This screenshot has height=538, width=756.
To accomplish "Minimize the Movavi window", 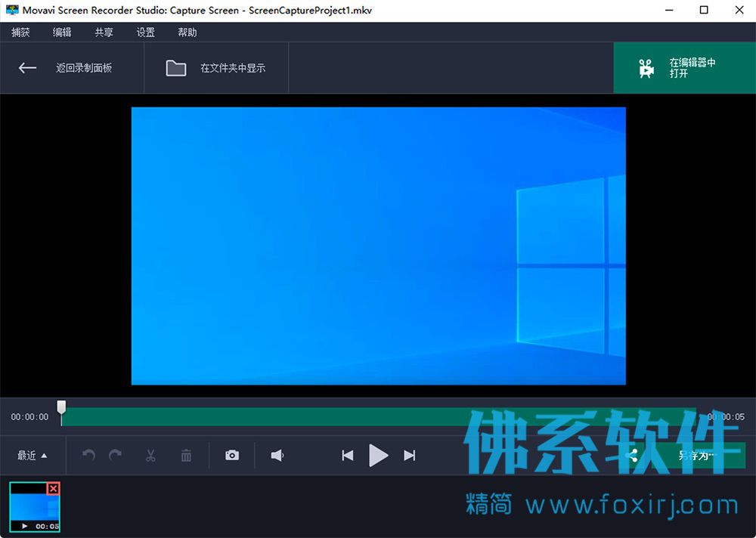I will point(669,10).
